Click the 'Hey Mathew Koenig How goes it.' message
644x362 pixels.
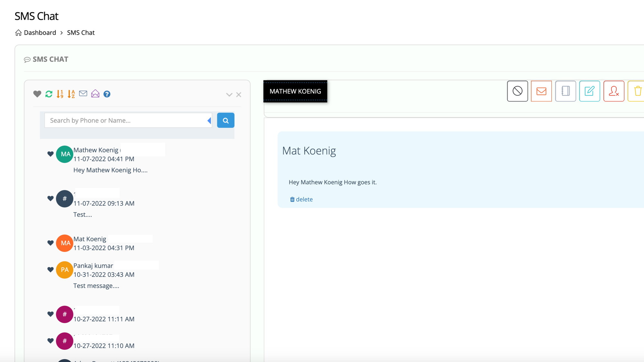click(333, 182)
